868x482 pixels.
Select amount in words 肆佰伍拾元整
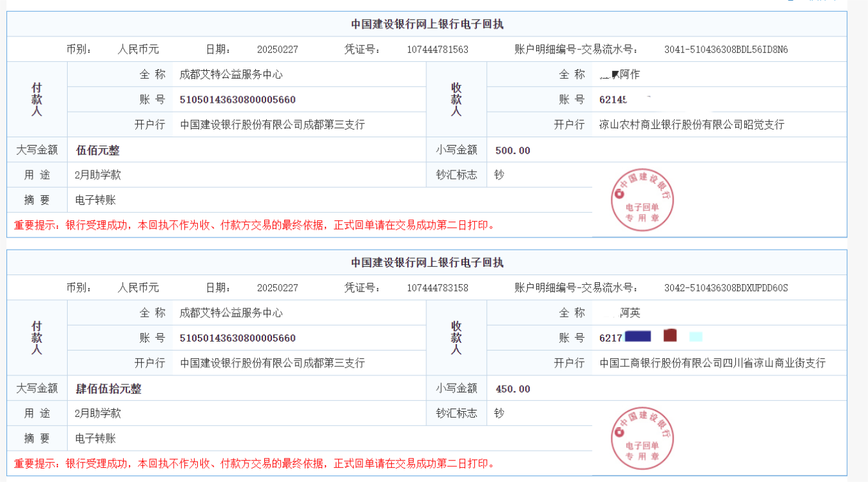pos(108,389)
